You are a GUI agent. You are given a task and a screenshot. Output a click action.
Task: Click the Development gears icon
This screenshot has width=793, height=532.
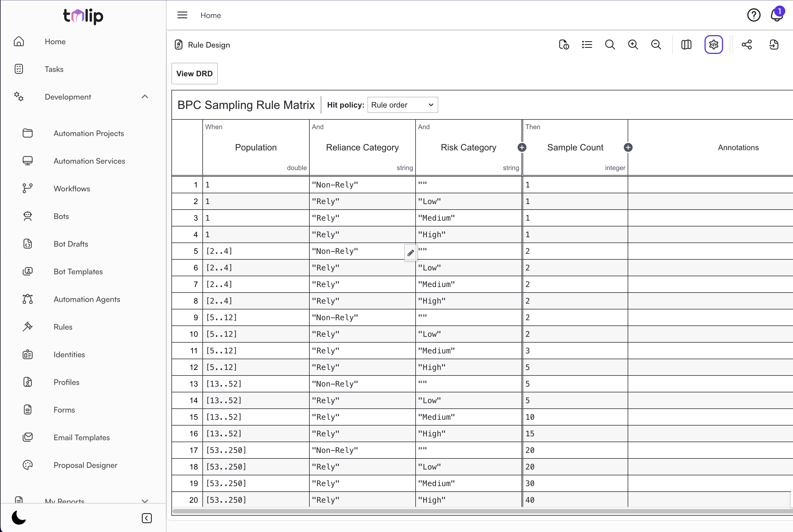pyautogui.click(x=19, y=97)
